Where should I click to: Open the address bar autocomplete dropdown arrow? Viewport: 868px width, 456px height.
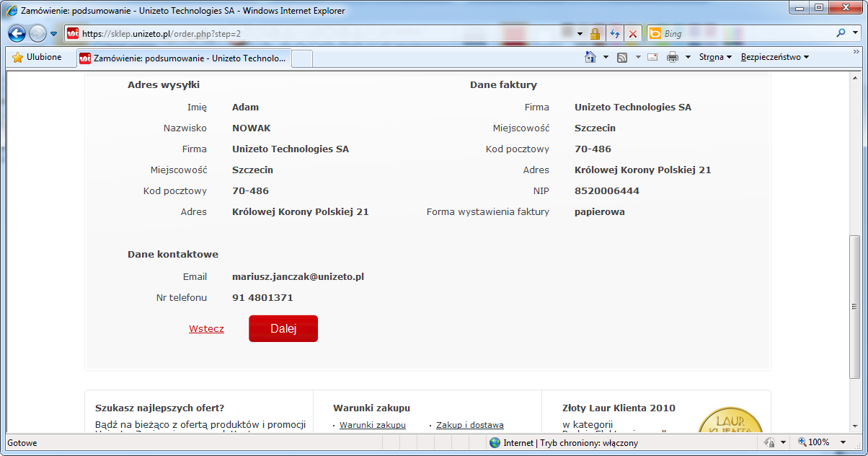[x=578, y=34]
